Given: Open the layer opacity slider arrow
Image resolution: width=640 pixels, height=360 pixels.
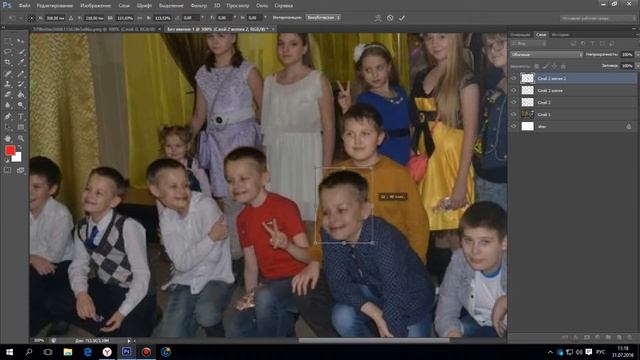Looking at the screenshot, I should [x=637, y=54].
